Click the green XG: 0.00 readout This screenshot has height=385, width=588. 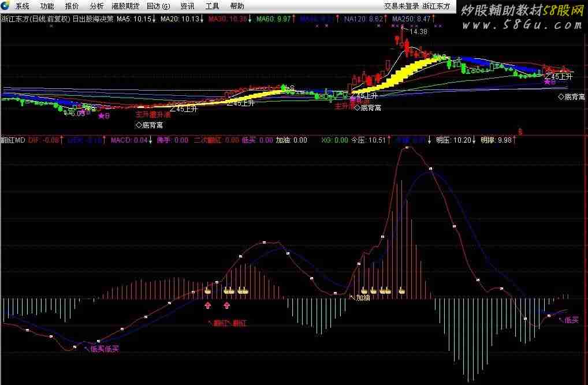coord(334,140)
